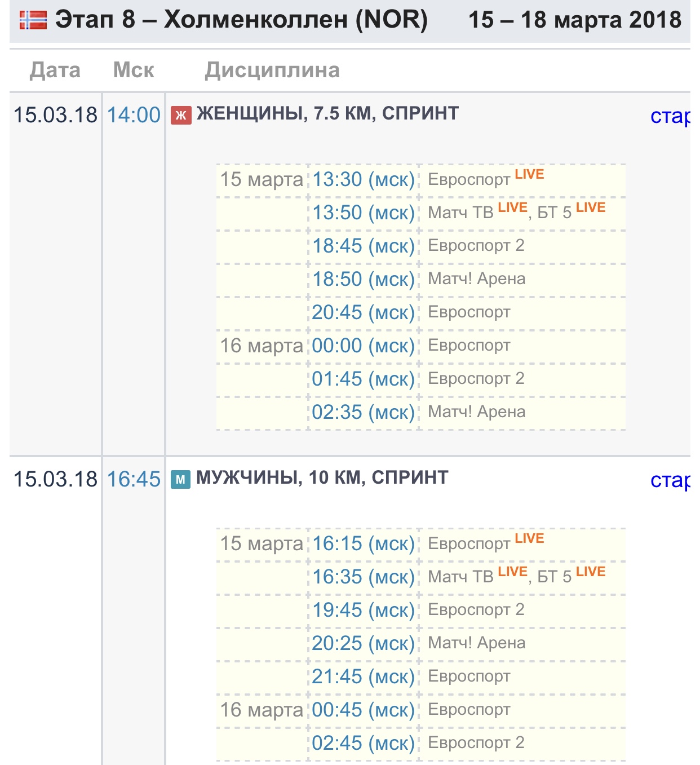Click LIVE badge next to Евроспорт at 13:30
The width and height of the screenshot is (700, 765).
529,174
